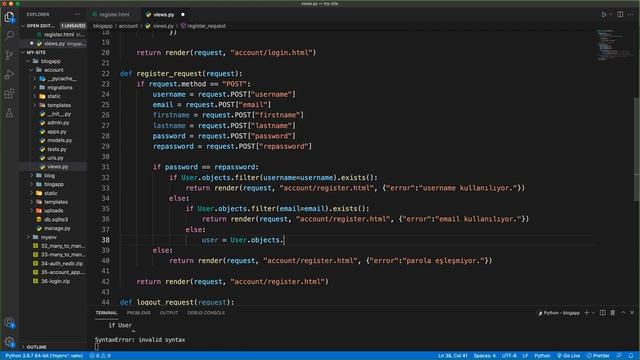Expand the OUTLINE section

pos(36,347)
